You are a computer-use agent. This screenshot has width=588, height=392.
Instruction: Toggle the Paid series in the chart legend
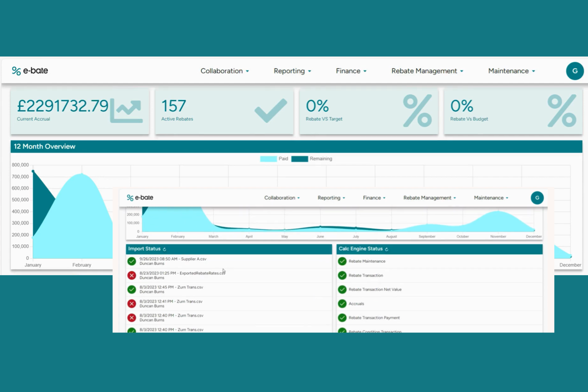284,158
